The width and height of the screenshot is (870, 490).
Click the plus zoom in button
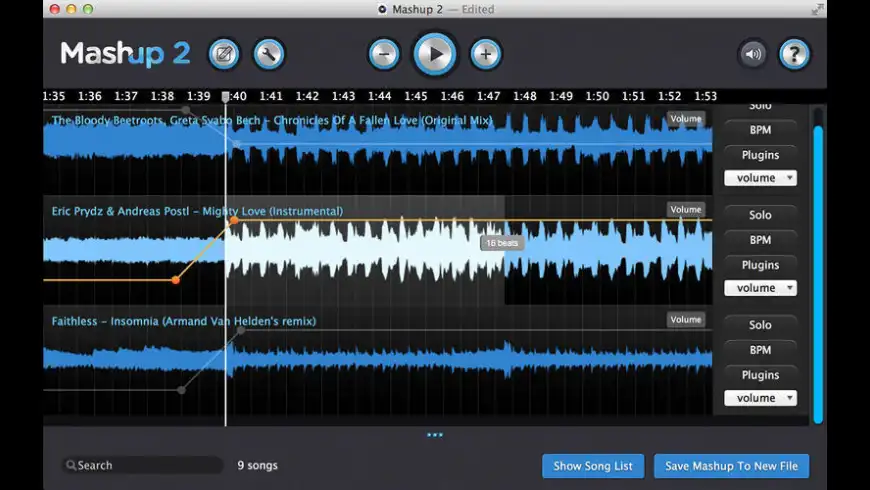[x=486, y=54]
